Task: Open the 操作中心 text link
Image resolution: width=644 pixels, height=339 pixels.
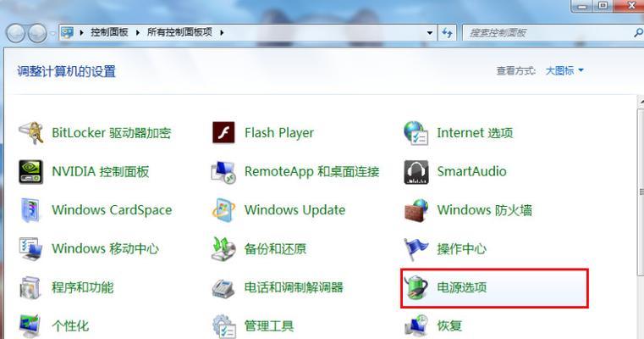Action: pyautogui.click(x=462, y=249)
